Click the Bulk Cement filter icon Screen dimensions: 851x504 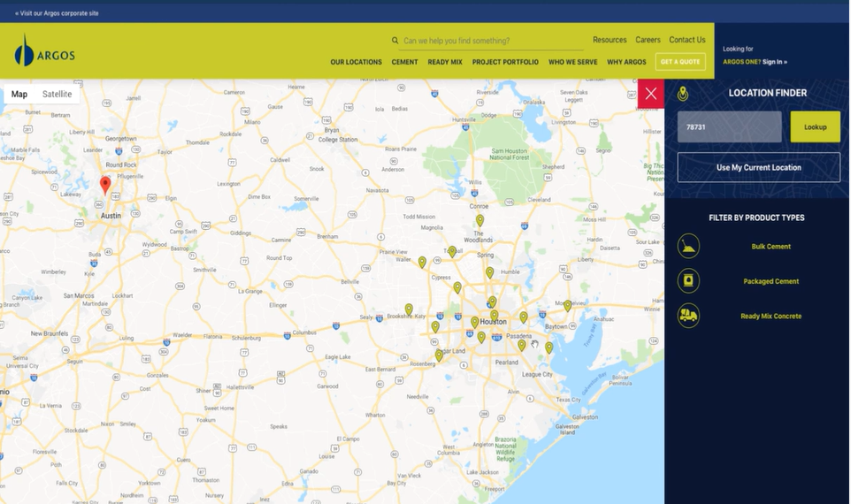[688, 247]
